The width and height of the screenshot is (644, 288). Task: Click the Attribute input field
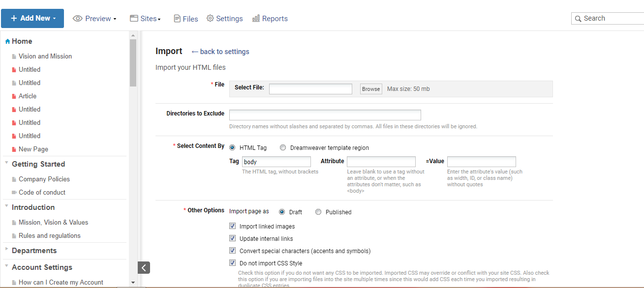pyautogui.click(x=381, y=162)
